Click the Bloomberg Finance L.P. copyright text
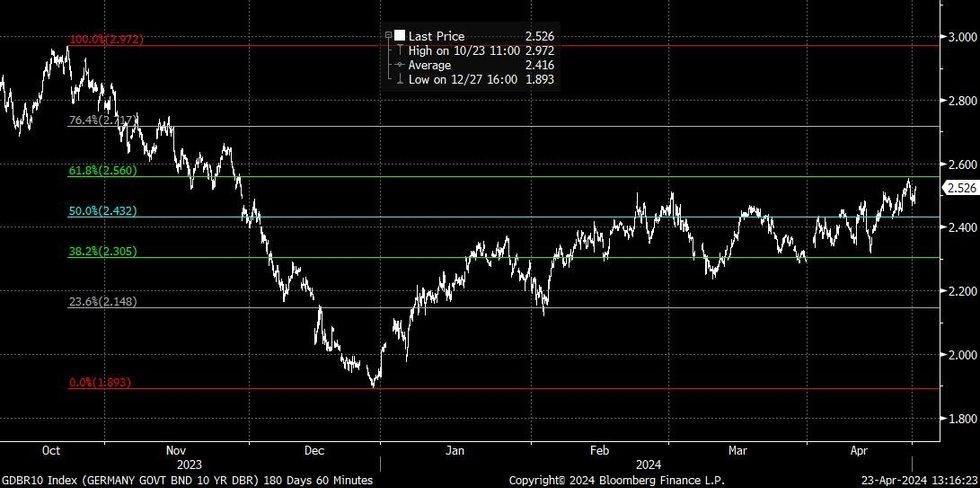Screen dimensions: 980x488 tap(616, 480)
